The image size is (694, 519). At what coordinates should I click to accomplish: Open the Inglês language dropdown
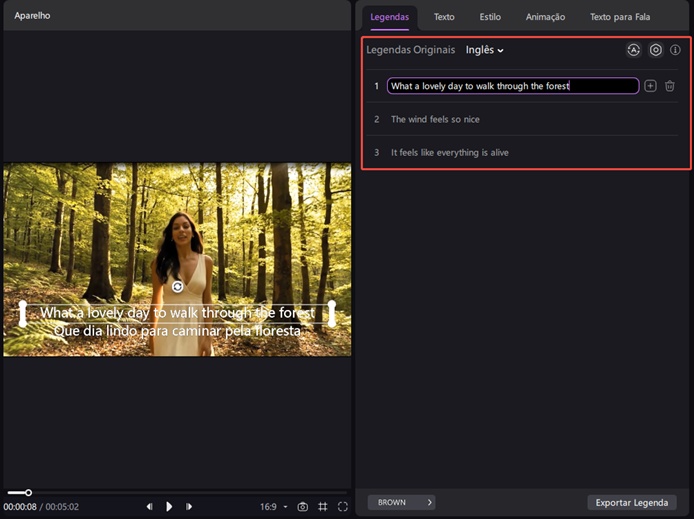pos(485,50)
